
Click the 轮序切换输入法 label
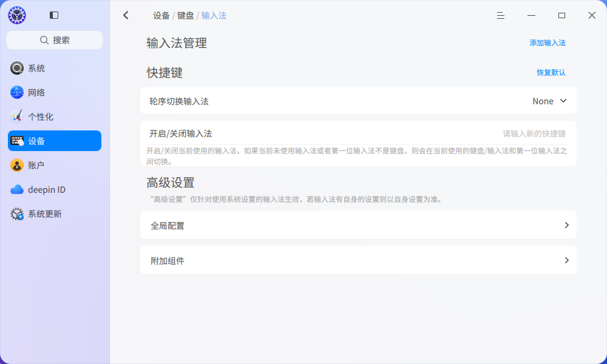point(179,101)
